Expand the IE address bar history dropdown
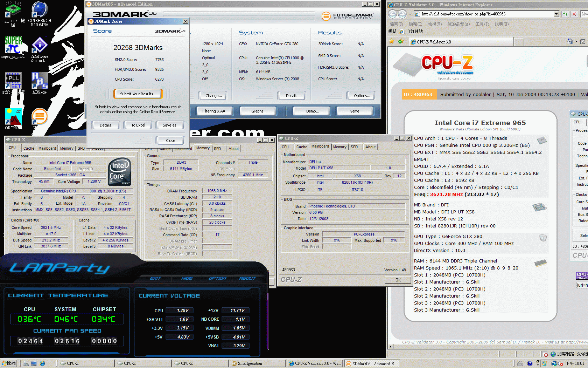 [x=556, y=14]
